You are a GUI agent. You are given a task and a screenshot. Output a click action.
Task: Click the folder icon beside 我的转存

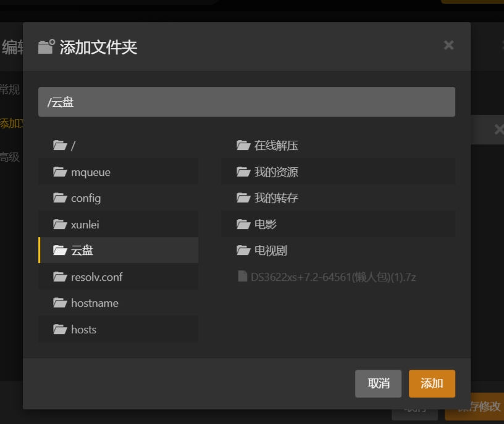pyautogui.click(x=243, y=198)
